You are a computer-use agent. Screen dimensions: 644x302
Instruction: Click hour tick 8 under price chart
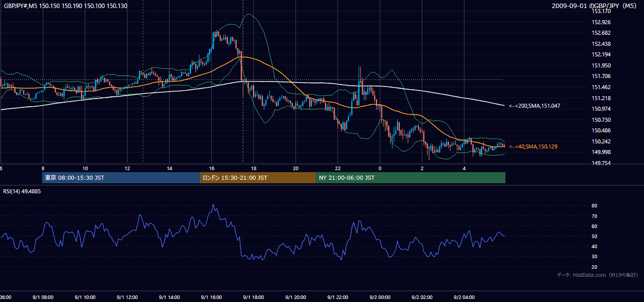(x=43, y=168)
